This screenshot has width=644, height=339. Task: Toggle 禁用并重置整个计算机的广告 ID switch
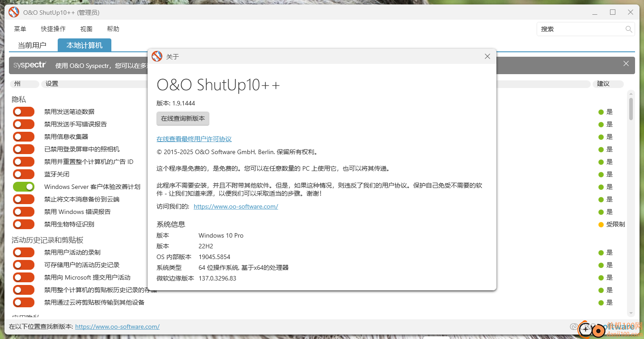pyautogui.click(x=24, y=162)
